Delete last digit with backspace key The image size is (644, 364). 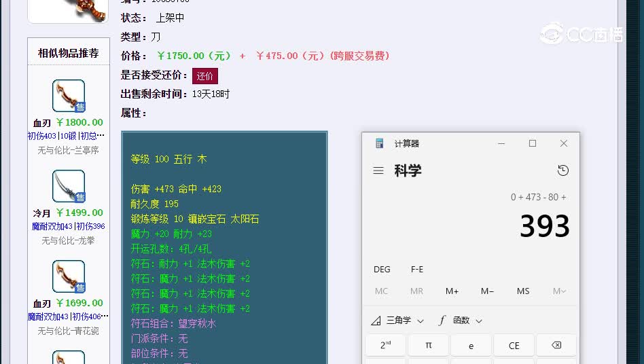point(556,345)
